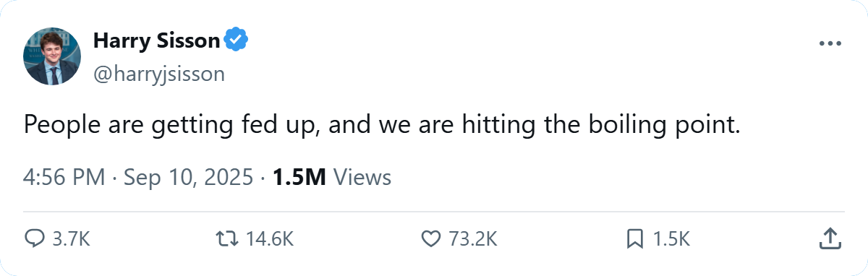
Task: Click the tweet text about getting fed up
Action: point(383,125)
